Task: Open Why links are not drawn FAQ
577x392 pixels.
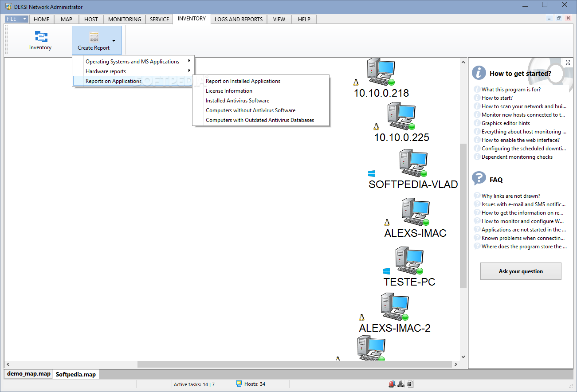Action: pyautogui.click(x=511, y=196)
